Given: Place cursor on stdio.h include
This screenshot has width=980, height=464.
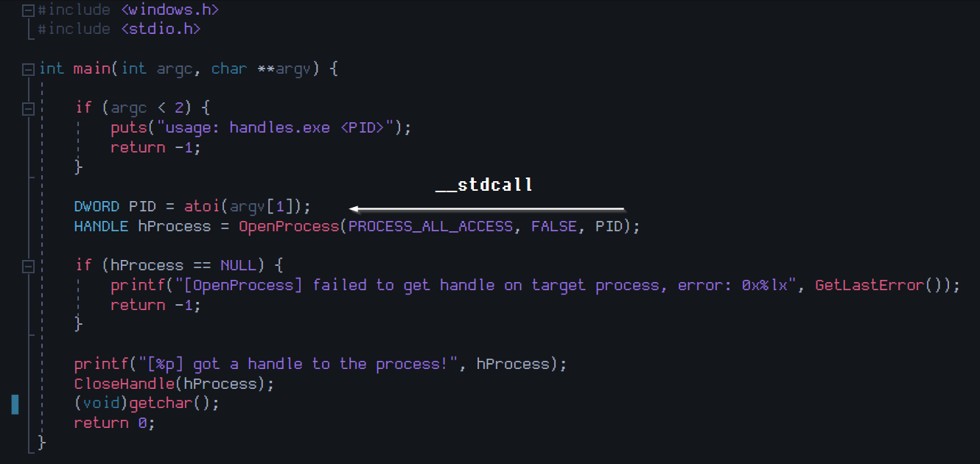Looking at the screenshot, I should (x=161, y=29).
